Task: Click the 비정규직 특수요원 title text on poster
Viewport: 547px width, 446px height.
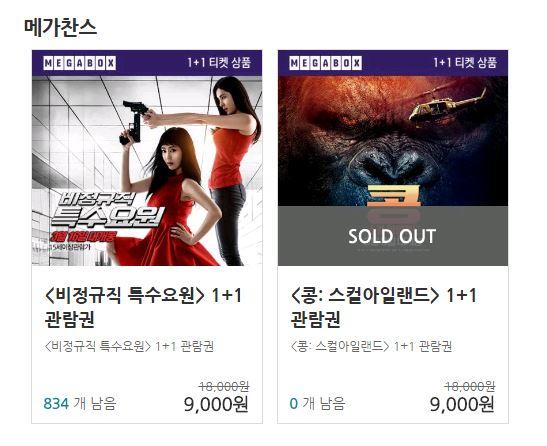Action: coord(106,210)
